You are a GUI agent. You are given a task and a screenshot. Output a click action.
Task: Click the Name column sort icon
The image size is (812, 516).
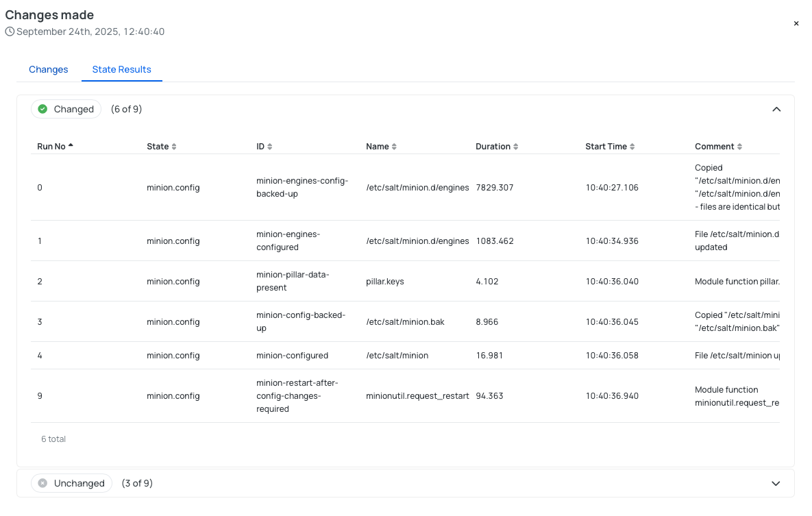(394, 147)
